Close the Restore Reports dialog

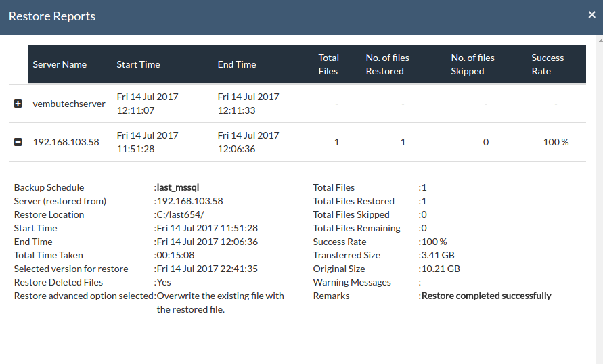(591, 15)
